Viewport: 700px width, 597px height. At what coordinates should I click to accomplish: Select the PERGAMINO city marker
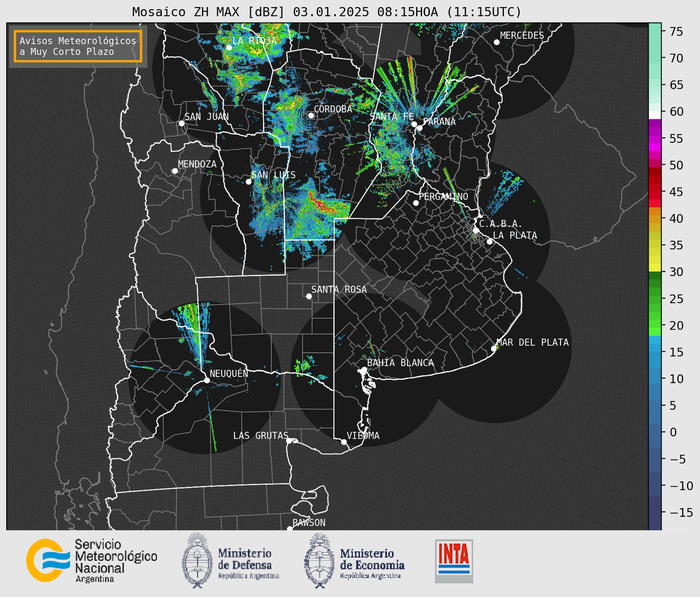point(416,203)
